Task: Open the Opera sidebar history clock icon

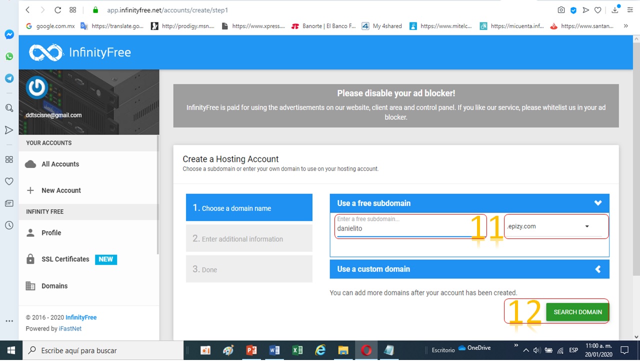Action: (9, 225)
